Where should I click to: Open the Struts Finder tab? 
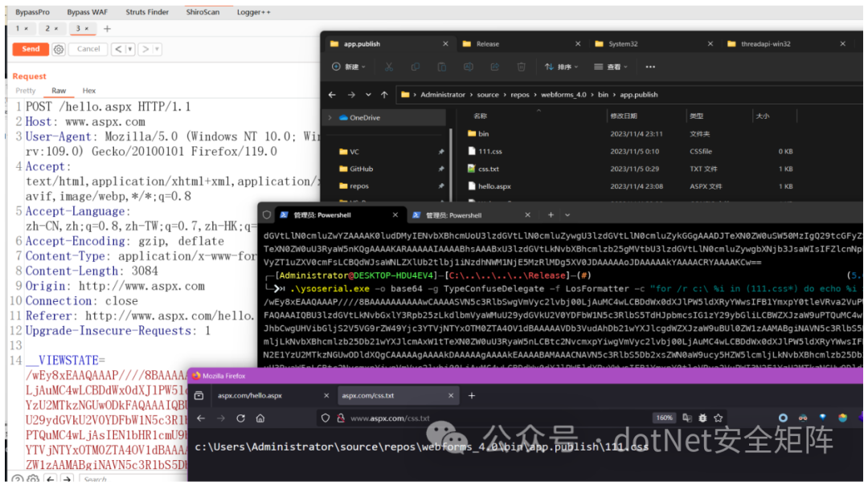pyautogui.click(x=147, y=11)
